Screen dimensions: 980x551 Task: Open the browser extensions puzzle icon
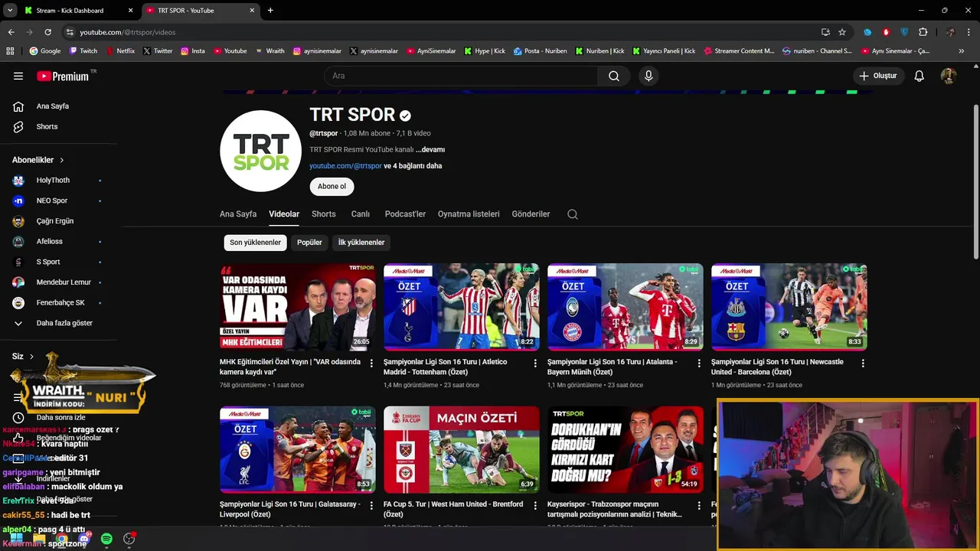[x=923, y=32]
